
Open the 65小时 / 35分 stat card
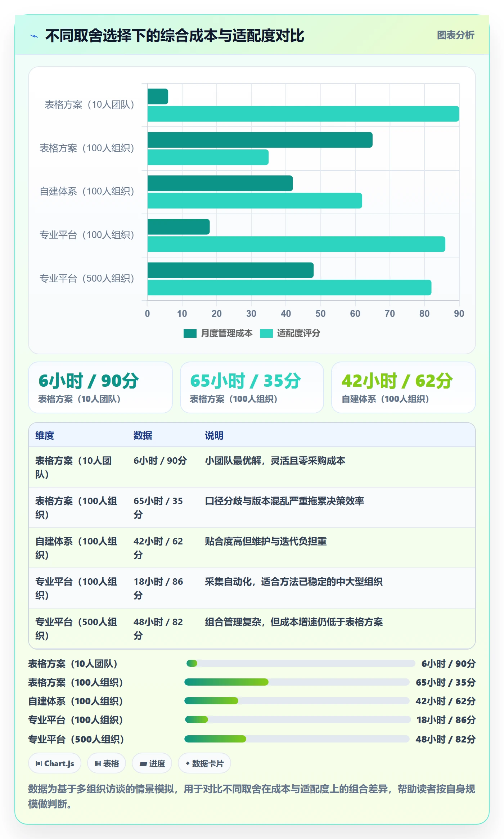pyautogui.click(x=252, y=387)
